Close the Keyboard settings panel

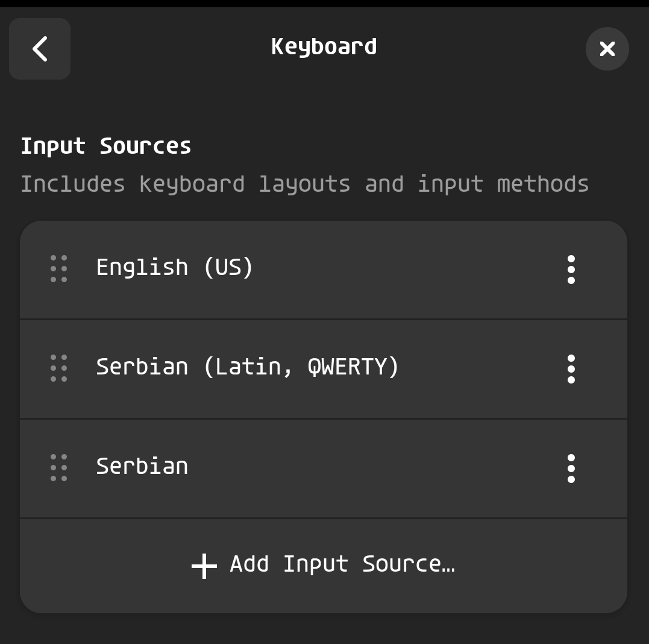[607, 49]
